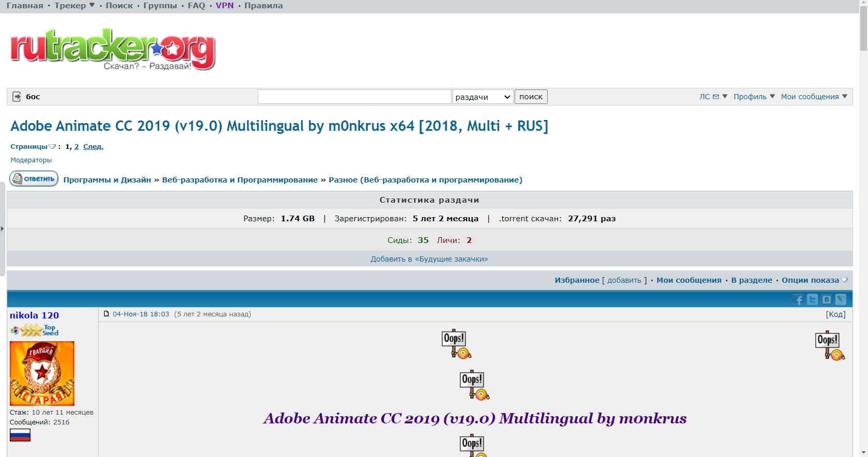The image size is (868, 457).
Task: Click the [Код] link
Action: pyautogui.click(x=836, y=314)
